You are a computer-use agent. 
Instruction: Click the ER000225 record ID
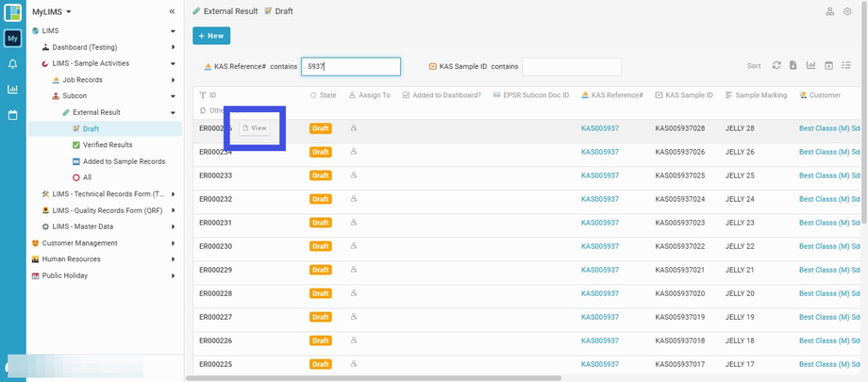[215, 364]
